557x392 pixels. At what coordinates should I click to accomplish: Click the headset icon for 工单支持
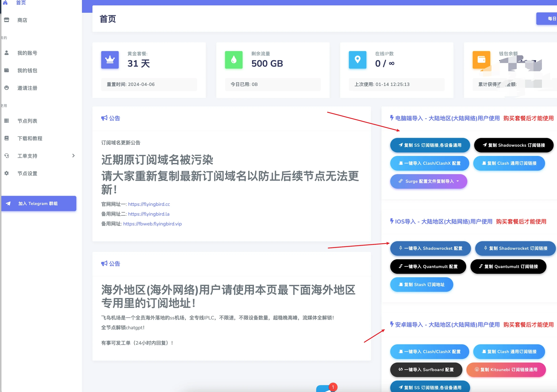[x=6, y=156]
